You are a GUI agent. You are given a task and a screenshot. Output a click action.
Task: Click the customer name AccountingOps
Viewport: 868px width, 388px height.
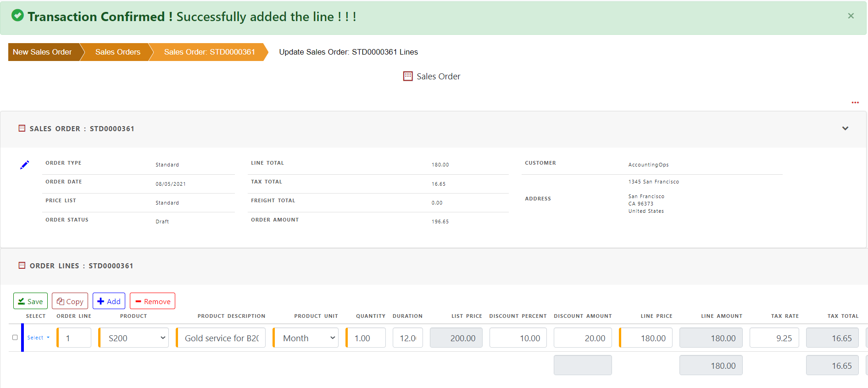click(x=648, y=165)
